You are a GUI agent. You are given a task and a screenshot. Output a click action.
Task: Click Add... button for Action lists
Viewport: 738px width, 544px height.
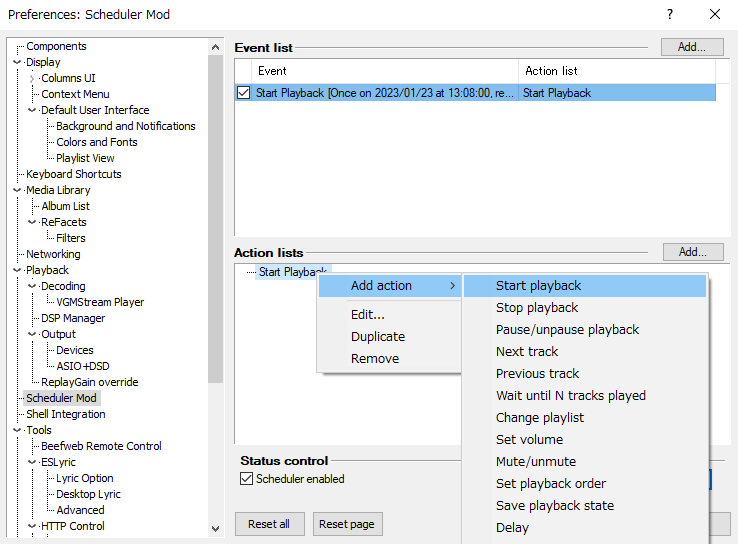pos(693,252)
